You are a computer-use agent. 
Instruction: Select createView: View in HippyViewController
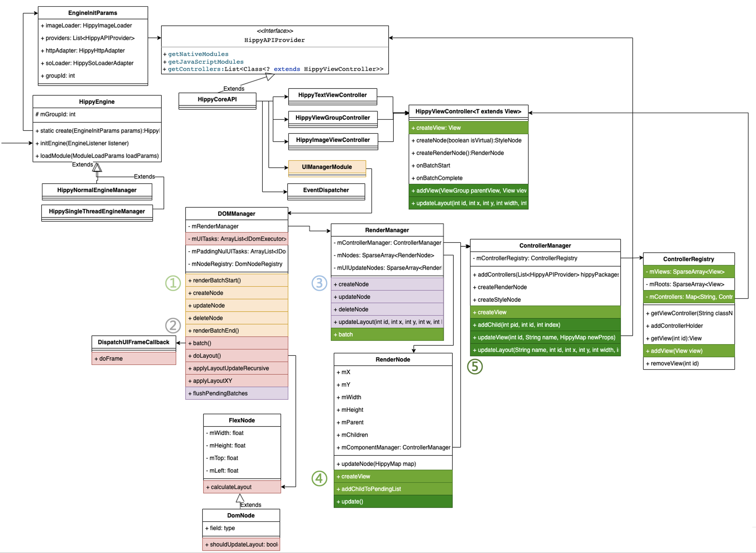point(468,128)
